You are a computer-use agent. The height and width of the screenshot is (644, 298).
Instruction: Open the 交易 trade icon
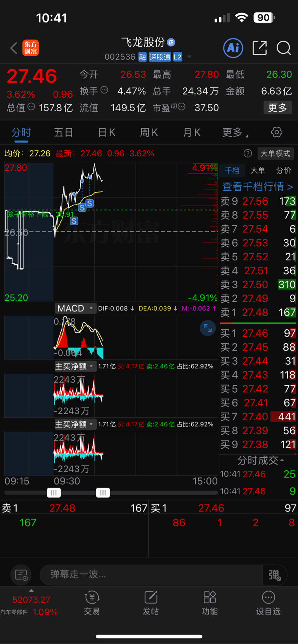92,603
